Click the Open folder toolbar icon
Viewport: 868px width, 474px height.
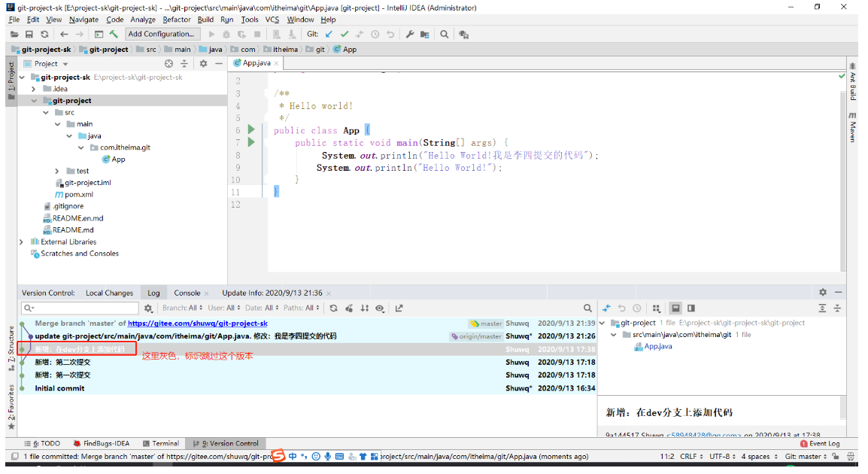point(14,35)
